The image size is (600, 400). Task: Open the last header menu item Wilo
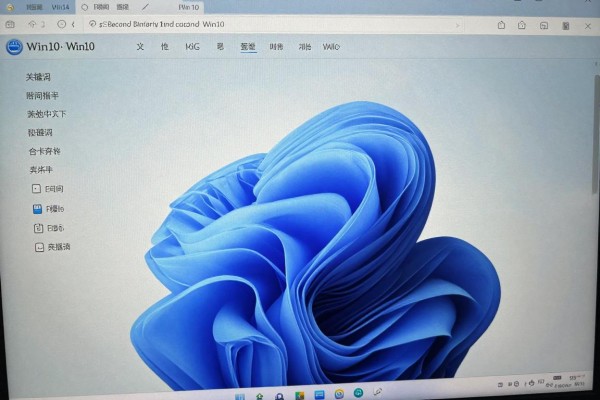[x=331, y=47]
